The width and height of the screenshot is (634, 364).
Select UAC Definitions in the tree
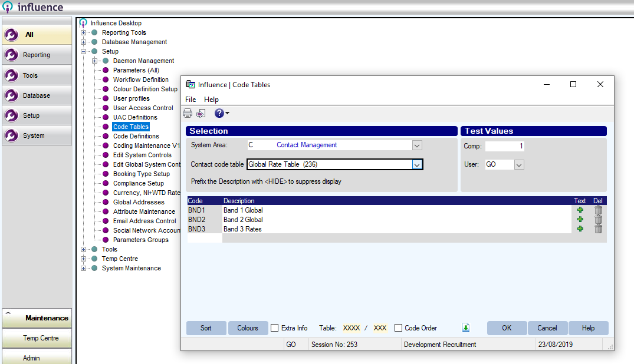(135, 117)
